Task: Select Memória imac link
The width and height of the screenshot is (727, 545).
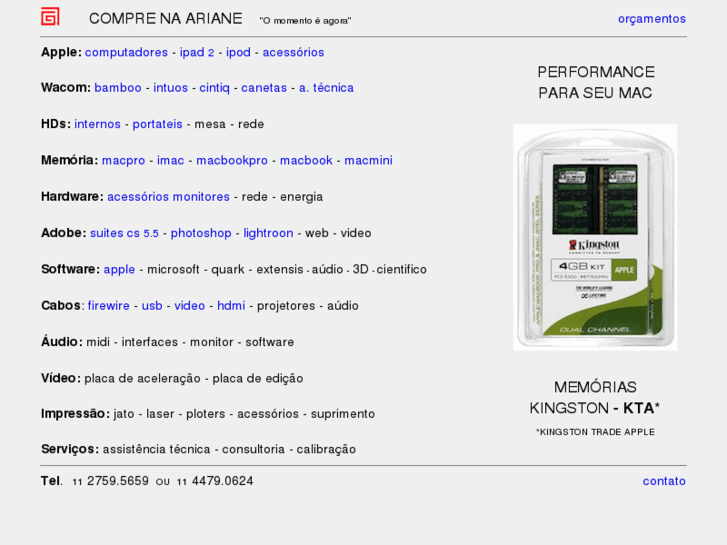Action: point(171,160)
